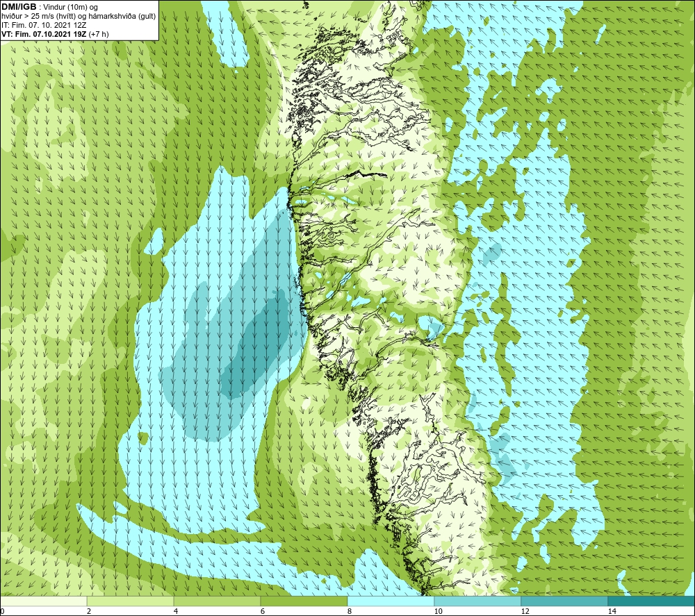Click the legend label '6'

coord(263,612)
